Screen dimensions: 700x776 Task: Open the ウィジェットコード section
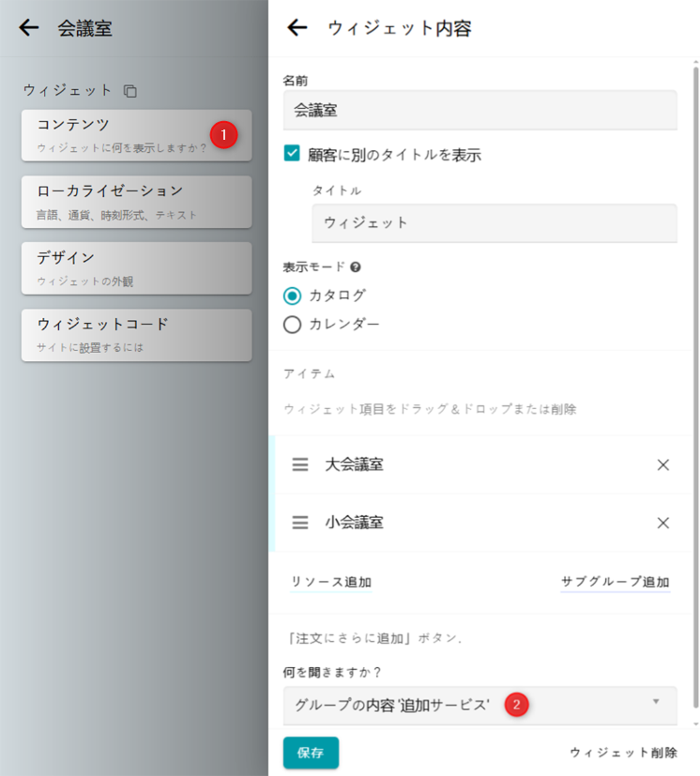136,335
